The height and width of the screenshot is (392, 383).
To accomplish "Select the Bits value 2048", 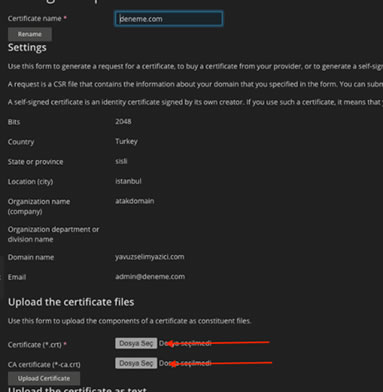I will pos(123,122).
